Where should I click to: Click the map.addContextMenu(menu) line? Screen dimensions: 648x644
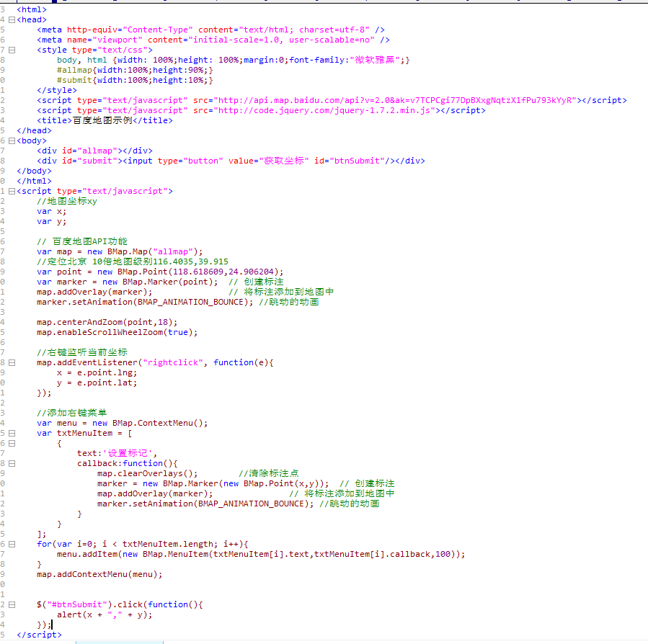(99, 574)
